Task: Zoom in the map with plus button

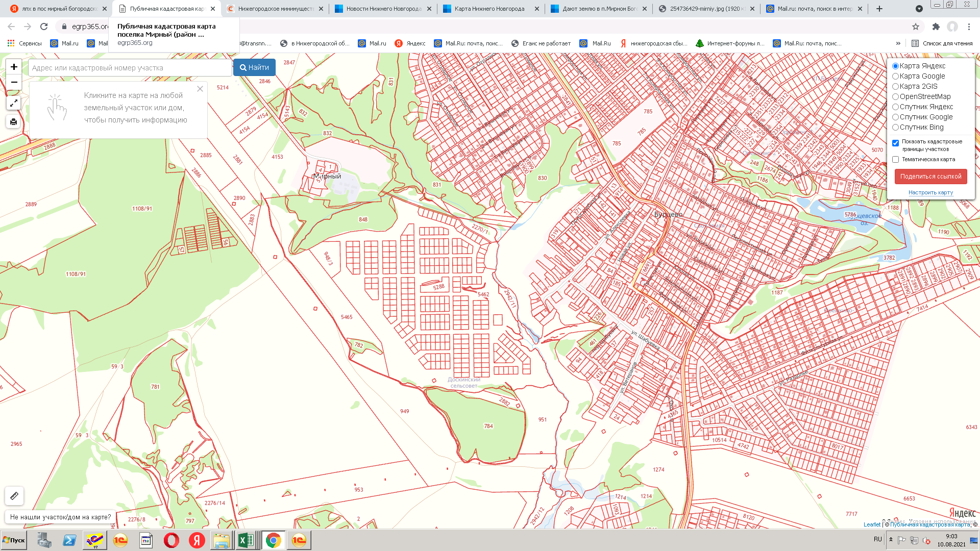Action: tap(14, 67)
